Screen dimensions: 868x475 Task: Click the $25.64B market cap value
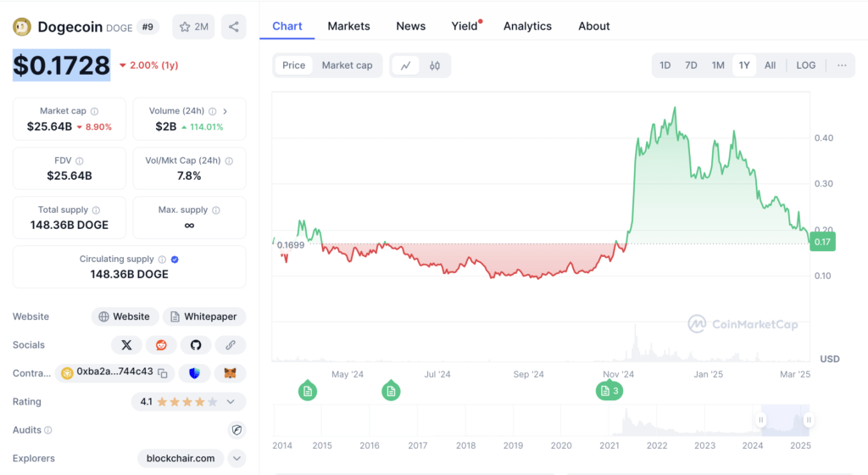point(50,126)
